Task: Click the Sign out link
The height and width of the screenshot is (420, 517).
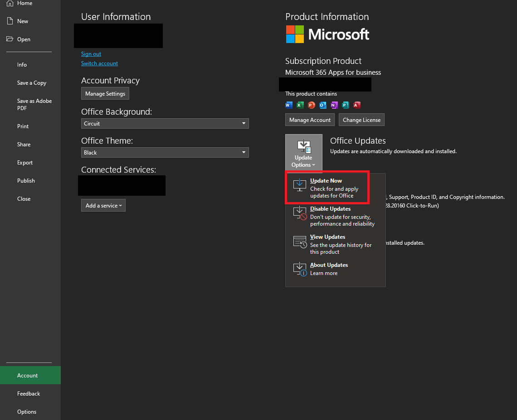Action: tap(91, 54)
